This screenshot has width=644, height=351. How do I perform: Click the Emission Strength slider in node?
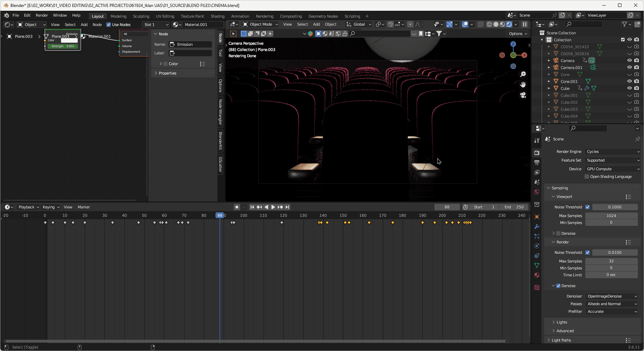point(63,46)
